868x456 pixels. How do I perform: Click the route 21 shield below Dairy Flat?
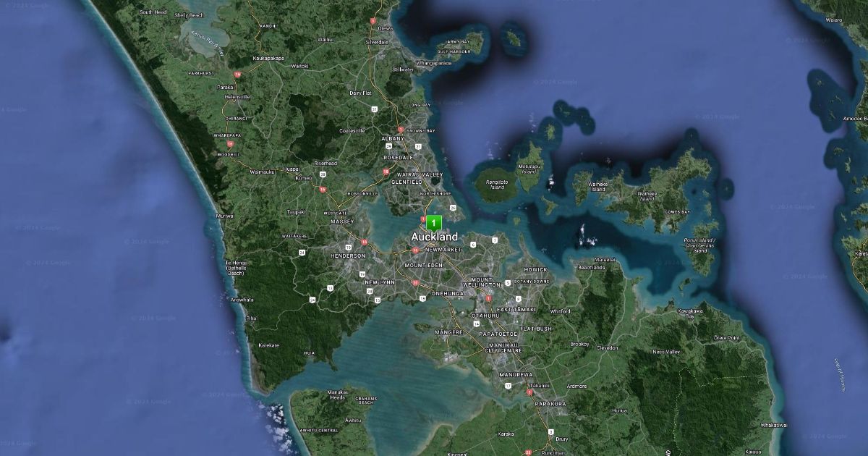point(374,109)
